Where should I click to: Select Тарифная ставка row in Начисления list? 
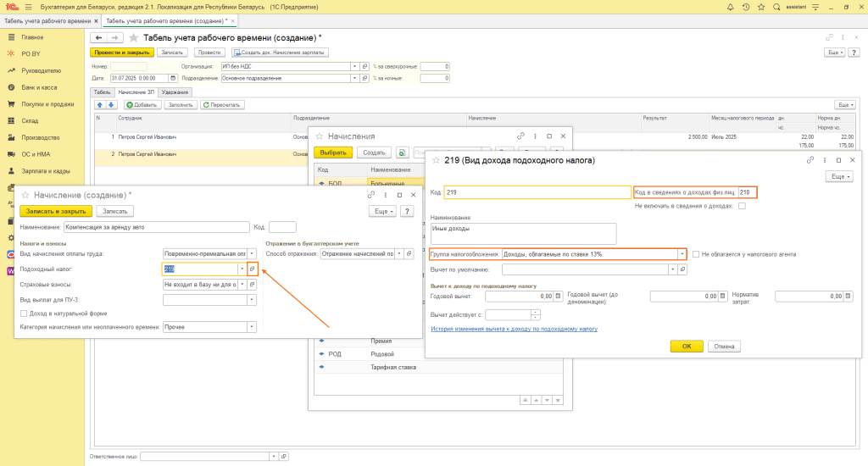(438, 367)
